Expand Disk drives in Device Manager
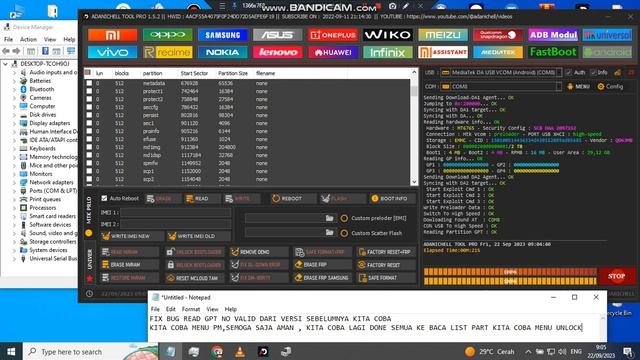Screen dimensions: 640x360 (x=15, y=115)
